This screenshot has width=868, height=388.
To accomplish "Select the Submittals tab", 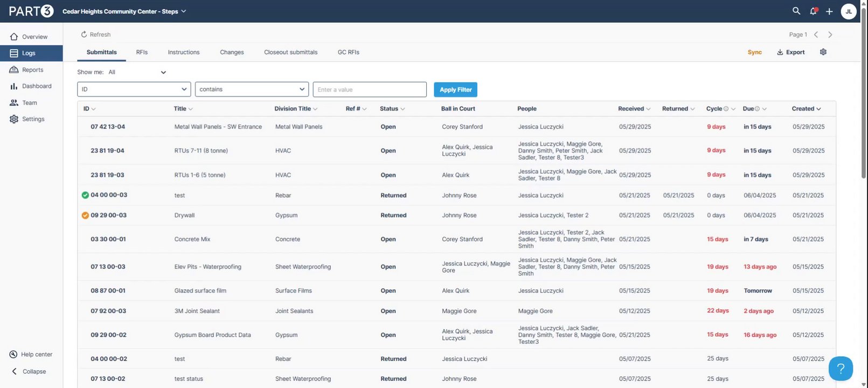I will 102,52.
